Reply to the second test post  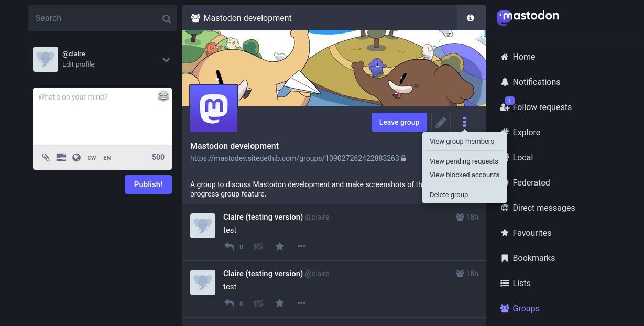click(229, 303)
